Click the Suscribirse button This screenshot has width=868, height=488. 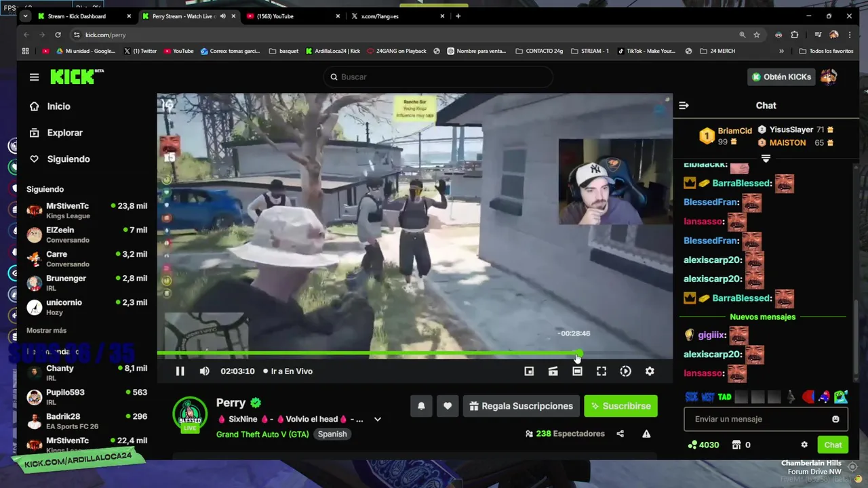pos(620,406)
